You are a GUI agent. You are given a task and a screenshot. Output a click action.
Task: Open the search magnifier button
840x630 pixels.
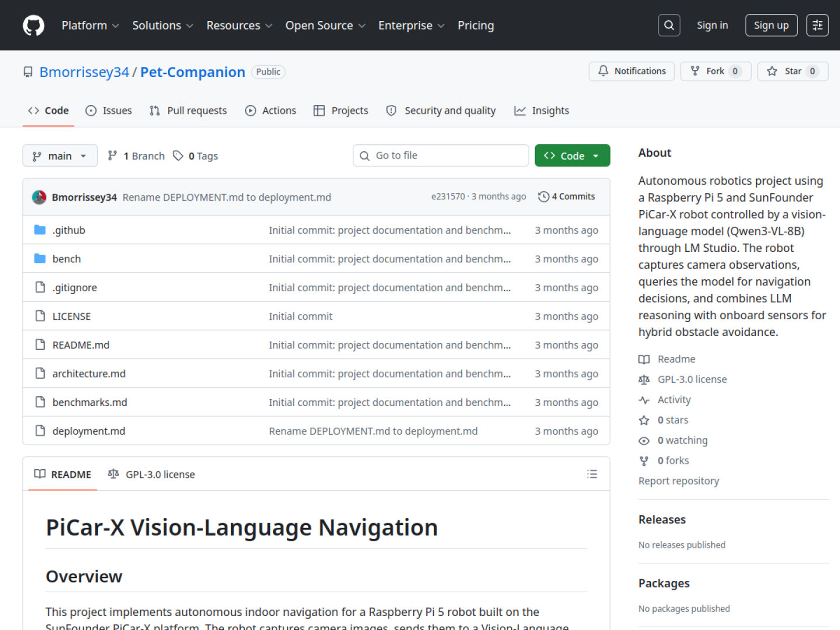[x=669, y=25]
